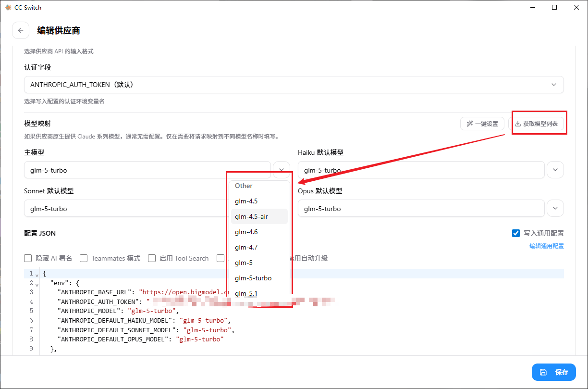Image resolution: width=588 pixels, height=389 pixels.
Task: Select glm-5.1 at the bottom of the list
Action: 259,293
